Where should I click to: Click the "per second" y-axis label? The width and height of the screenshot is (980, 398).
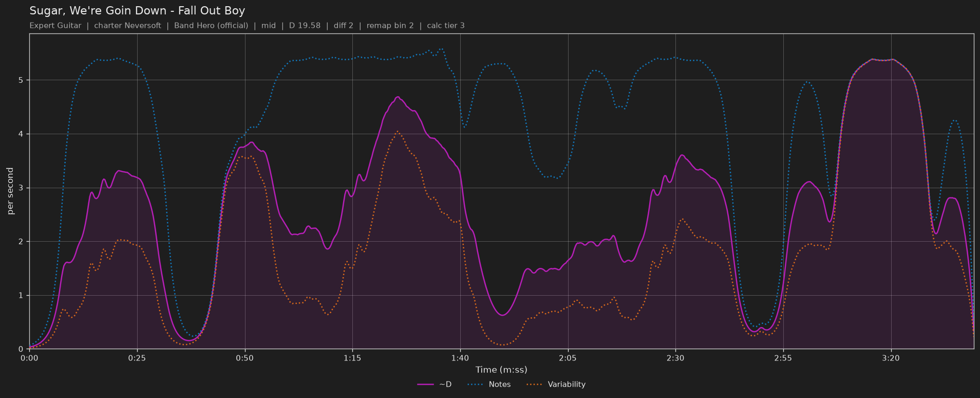point(10,191)
